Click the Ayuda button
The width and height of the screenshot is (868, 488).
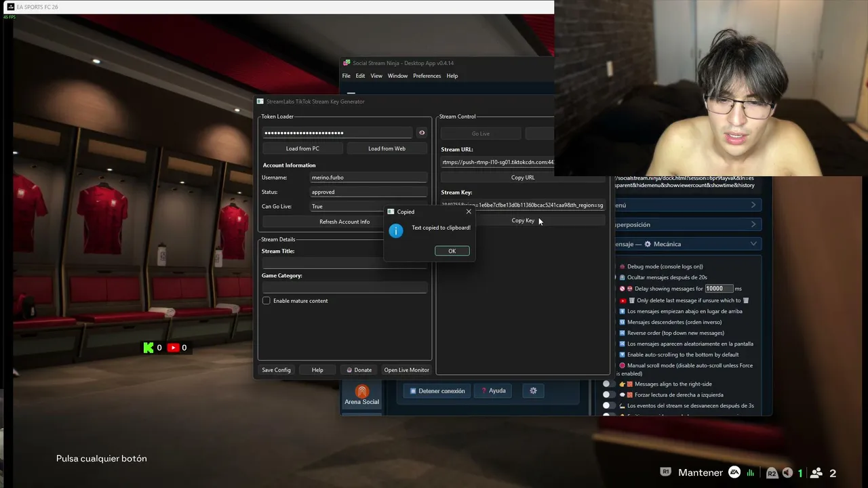click(x=494, y=391)
